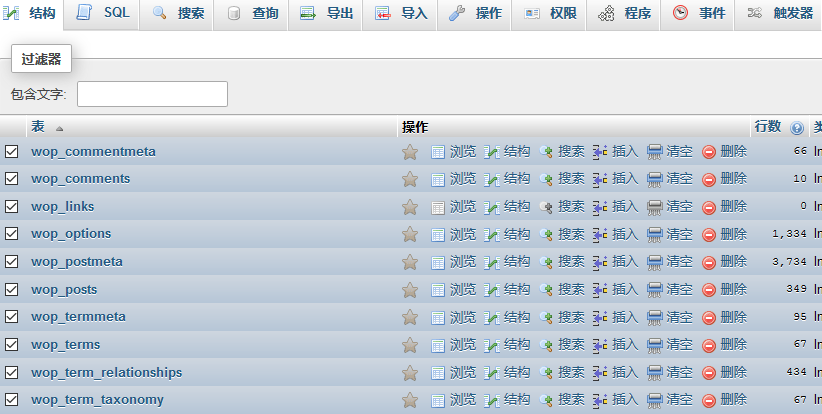Click insert icon in wop_postmeta row
This screenshot has height=414, width=822.
600,262
